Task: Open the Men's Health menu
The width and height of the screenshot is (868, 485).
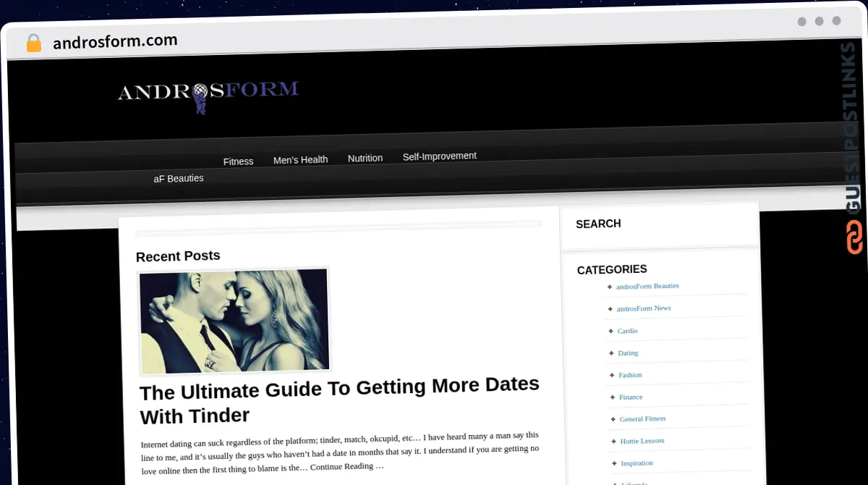Action: [x=300, y=160]
